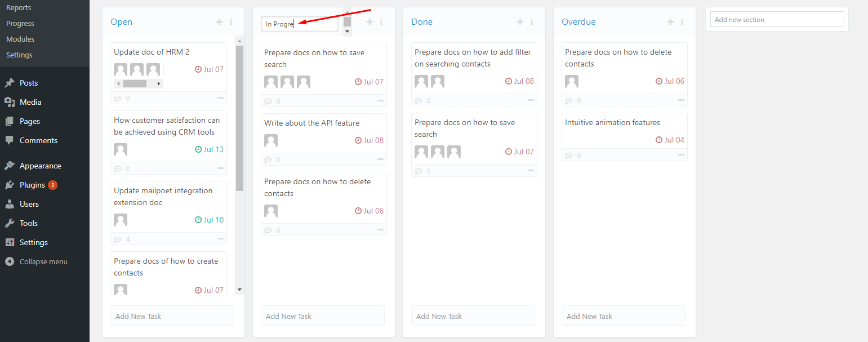Open the three-dot menu beside In Progress field
The height and width of the screenshot is (342, 868).
click(381, 22)
